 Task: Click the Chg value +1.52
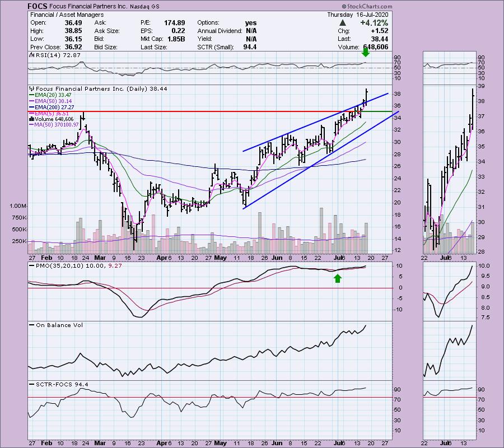click(x=379, y=31)
